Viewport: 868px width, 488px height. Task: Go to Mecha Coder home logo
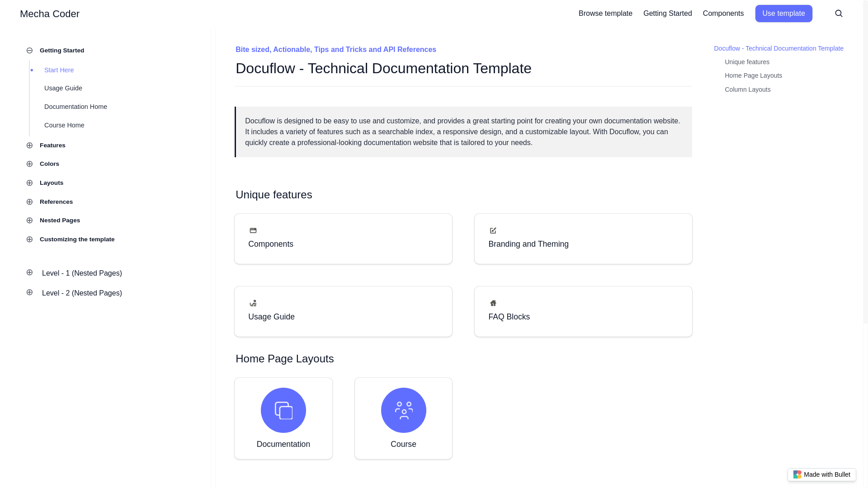tap(50, 14)
